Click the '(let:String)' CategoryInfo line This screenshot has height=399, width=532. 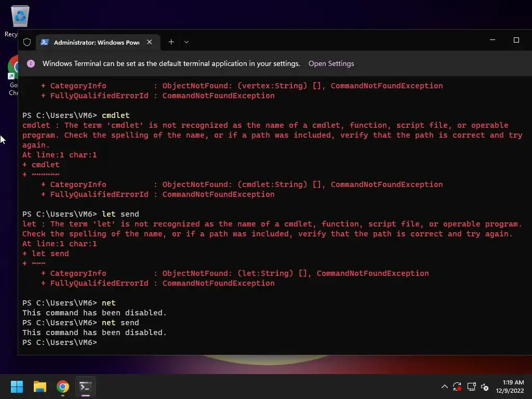pos(235,273)
